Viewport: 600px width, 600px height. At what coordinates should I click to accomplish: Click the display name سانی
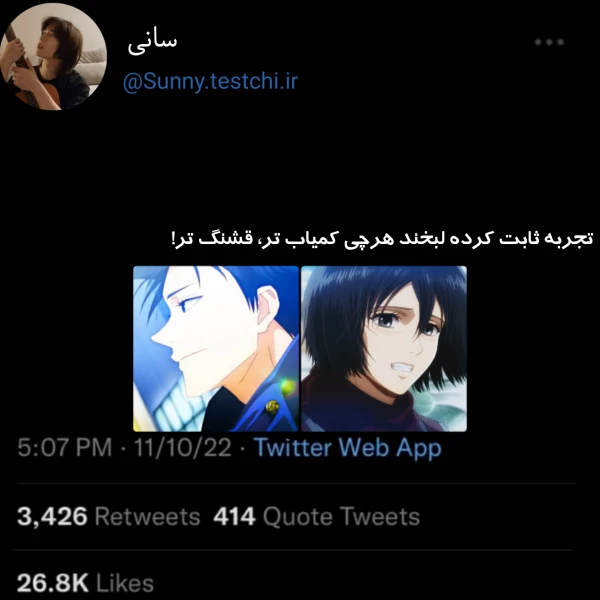(152, 42)
